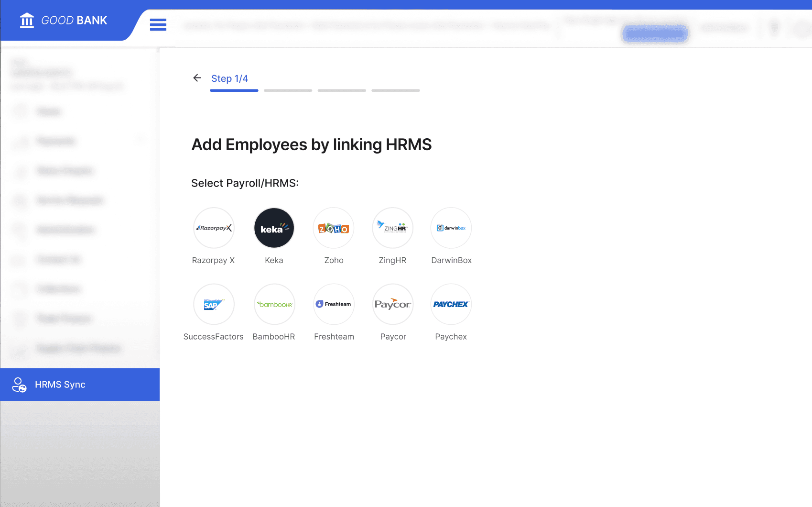Click the BambooHR label text
Image resolution: width=812 pixels, height=507 pixels.
point(274,337)
